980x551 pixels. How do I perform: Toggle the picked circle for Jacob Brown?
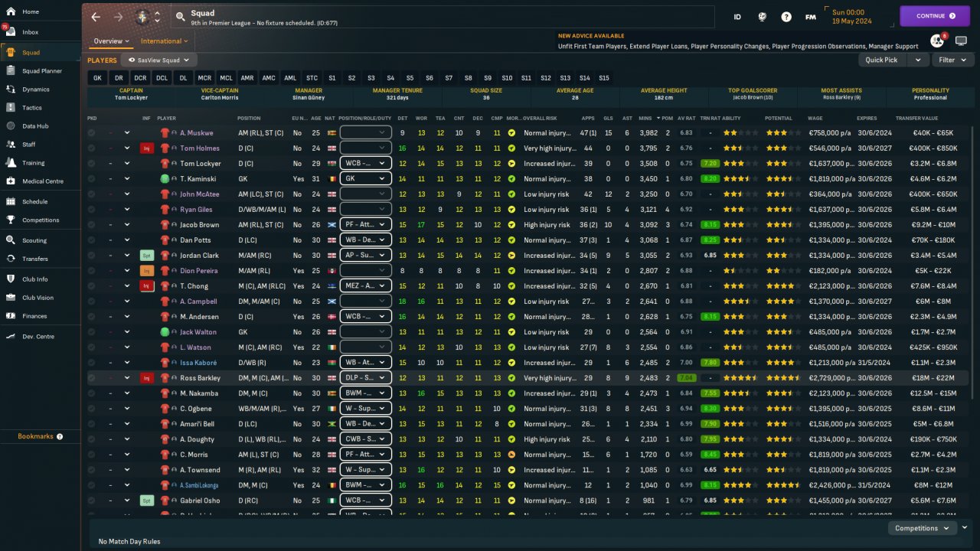pyautogui.click(x=92, y=225)
